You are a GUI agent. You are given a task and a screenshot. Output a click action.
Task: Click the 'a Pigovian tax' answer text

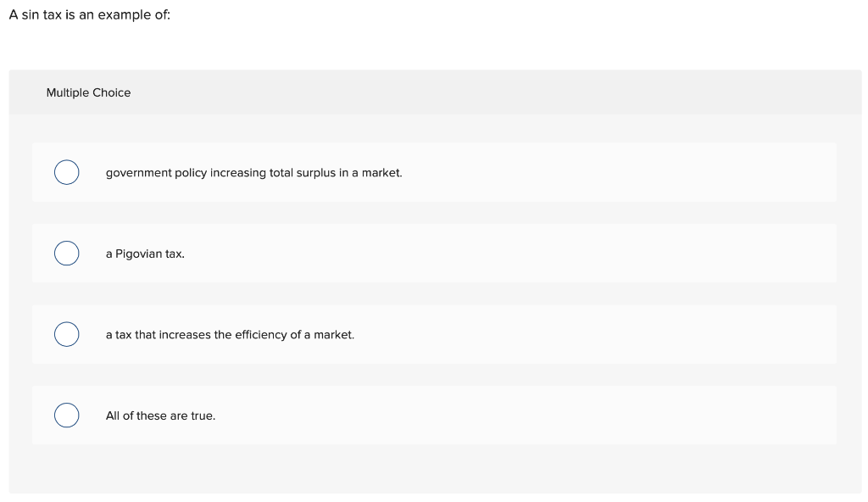point(144,253)
